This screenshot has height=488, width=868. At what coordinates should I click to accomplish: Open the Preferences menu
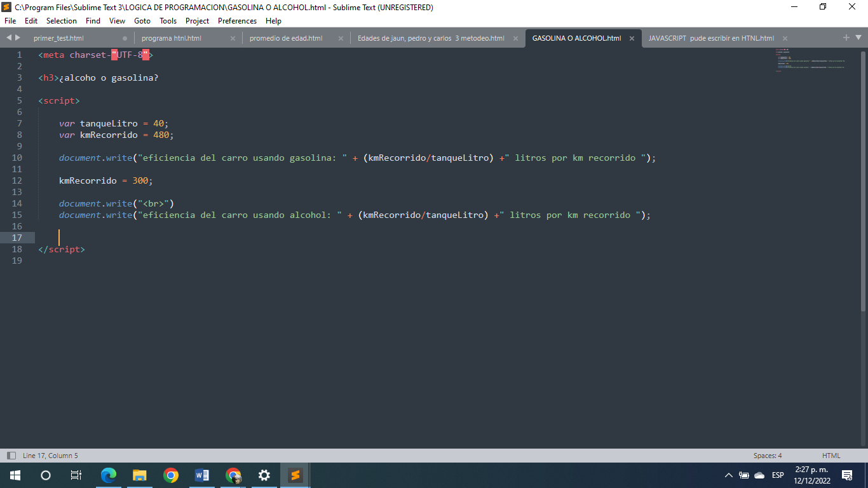click(x=238, y=21)
